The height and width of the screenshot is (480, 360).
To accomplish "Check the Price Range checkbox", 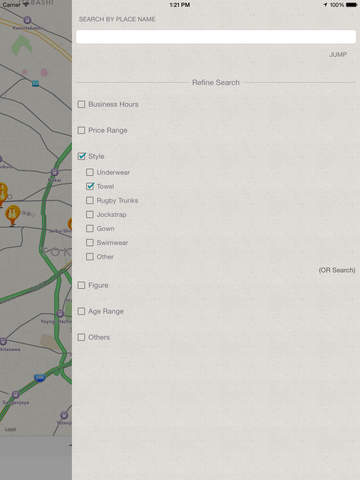I will pos(81,130).
